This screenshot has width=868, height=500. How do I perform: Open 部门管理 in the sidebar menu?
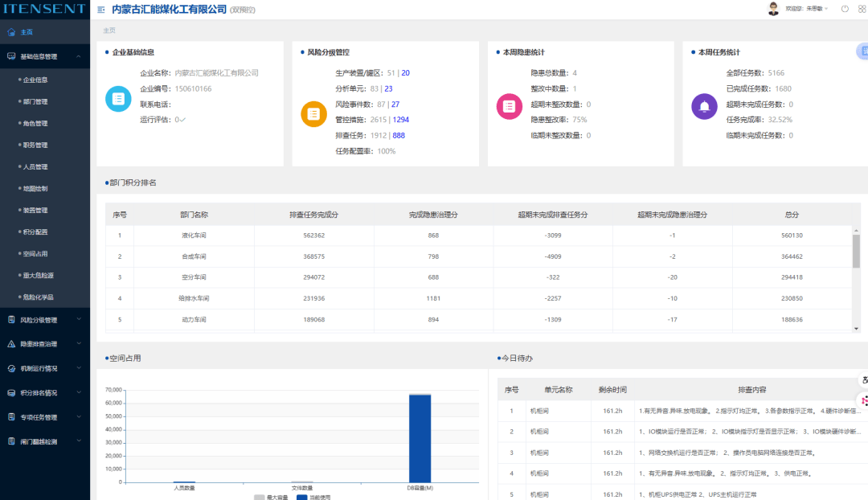(35, 102)
